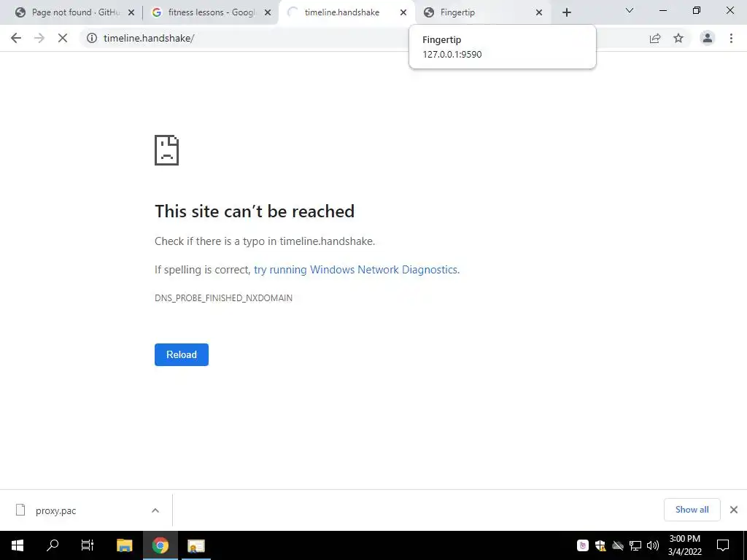Expand the proxy.pac download options chevron

155,510
